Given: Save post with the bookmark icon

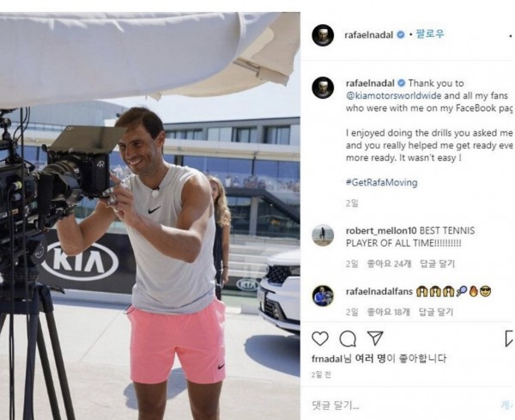Looking at the screenshot, I should click(x=509, y=338).
